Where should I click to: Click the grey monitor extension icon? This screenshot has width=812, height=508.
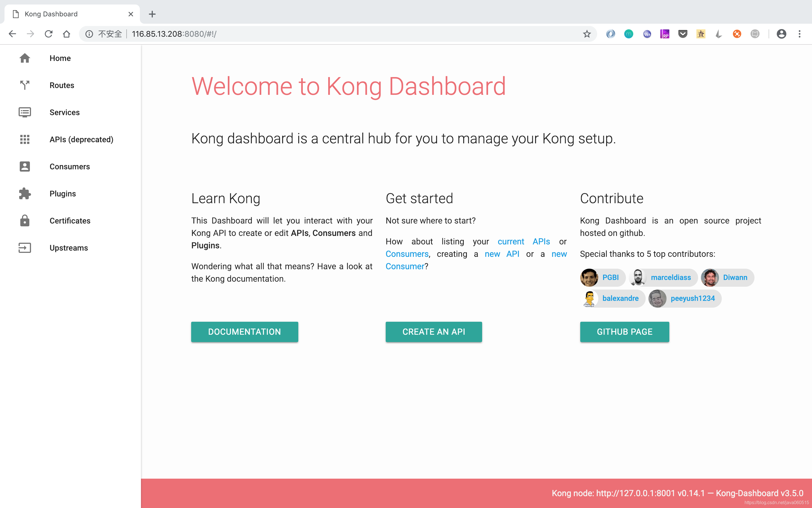point(755,34)
